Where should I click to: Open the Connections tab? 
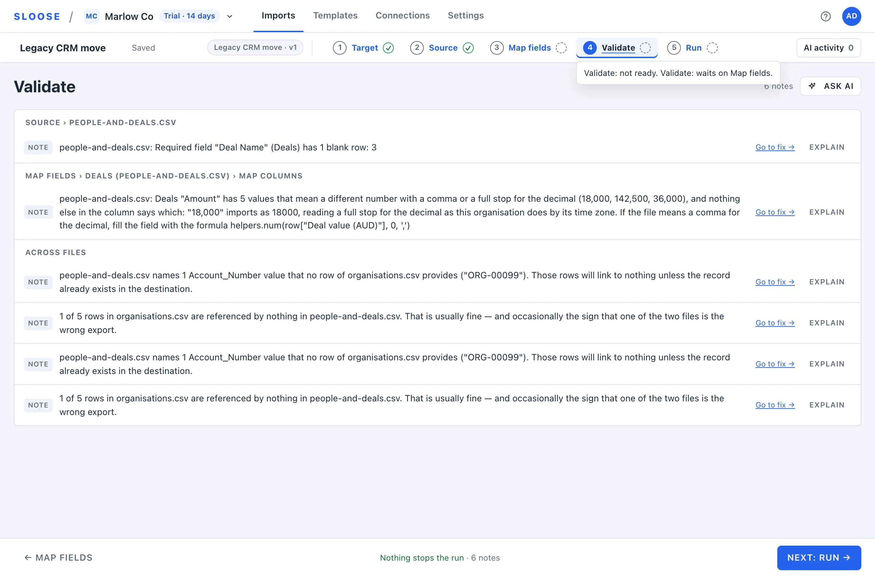click(x=402, y=16)
